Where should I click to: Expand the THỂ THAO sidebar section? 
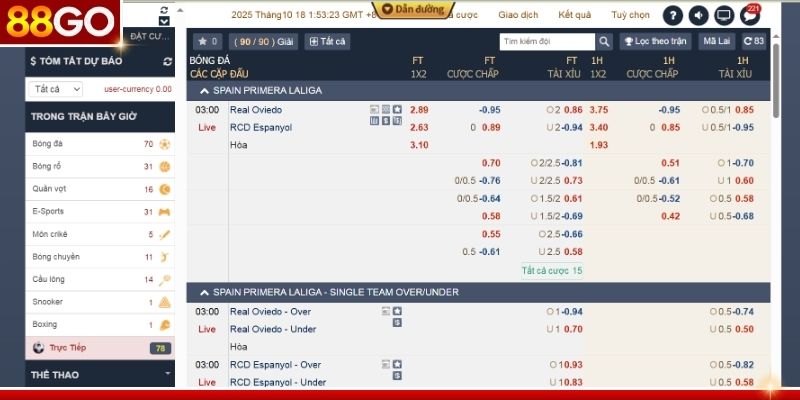100,374
